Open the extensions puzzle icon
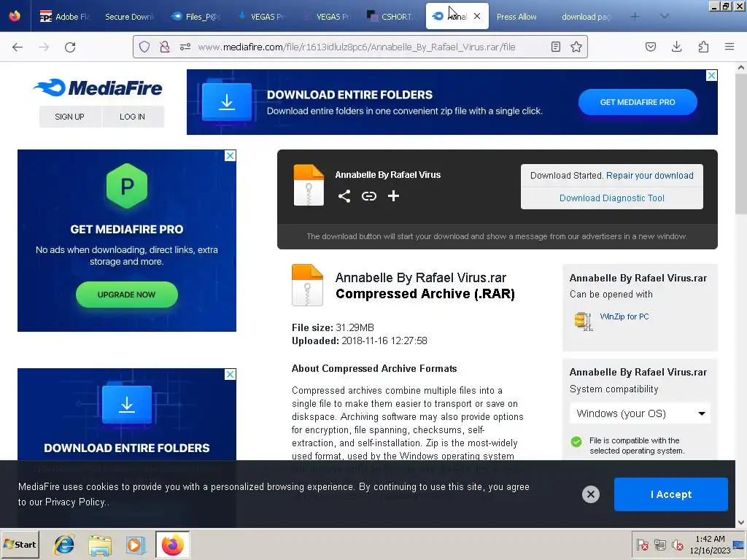 coord(703,47)
